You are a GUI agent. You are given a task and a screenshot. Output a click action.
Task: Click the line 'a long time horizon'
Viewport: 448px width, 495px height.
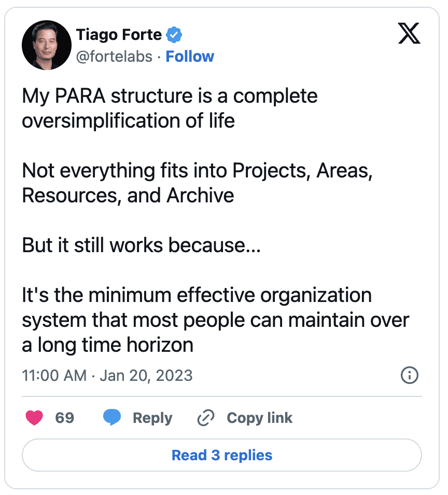107,345
